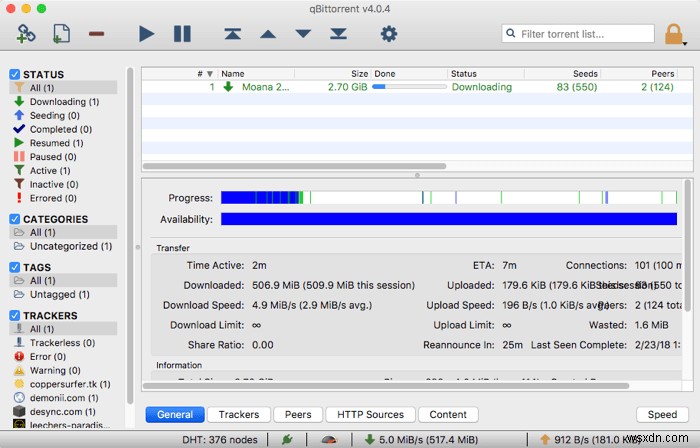Move torrent to top of queue
The image size is (700, 448).
point(233,34)
